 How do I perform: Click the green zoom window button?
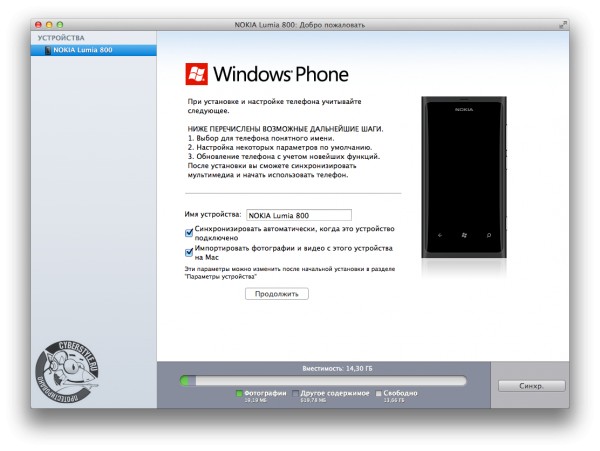point(60,24)
